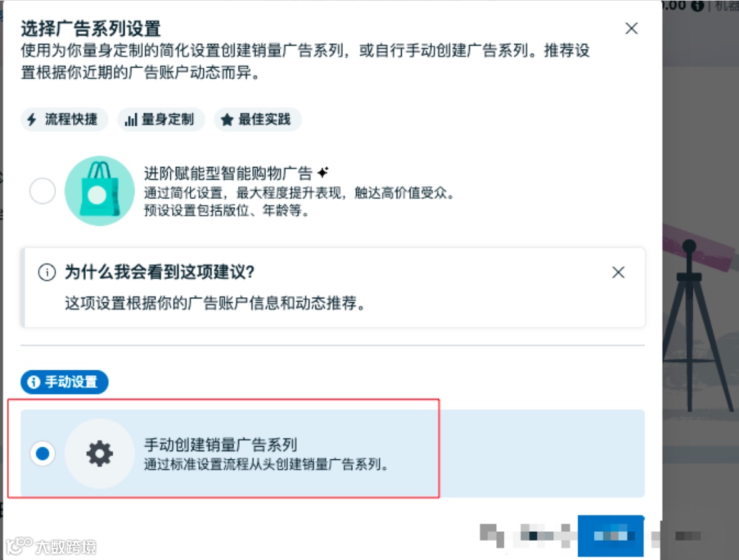Click the 进阶赋能型智能购物广告 title text
The height and width of the screenshot is (560, 739).
click(x=228, y=173)
